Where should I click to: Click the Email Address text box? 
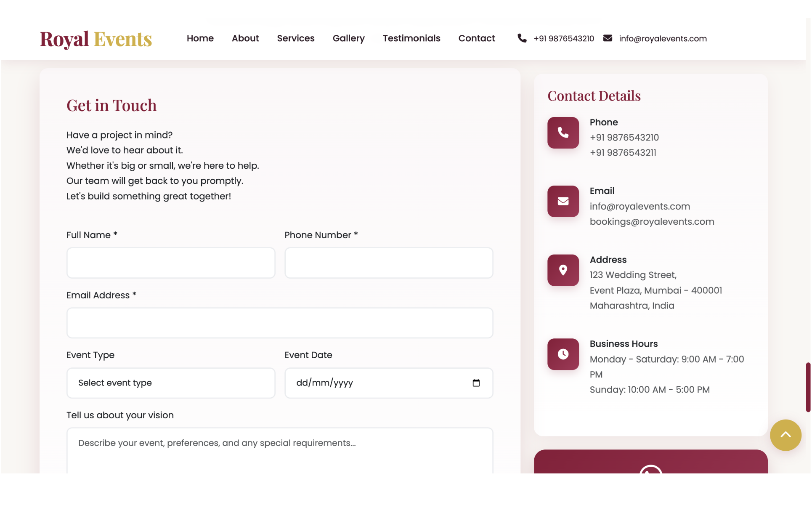click(x=280, y=323)
